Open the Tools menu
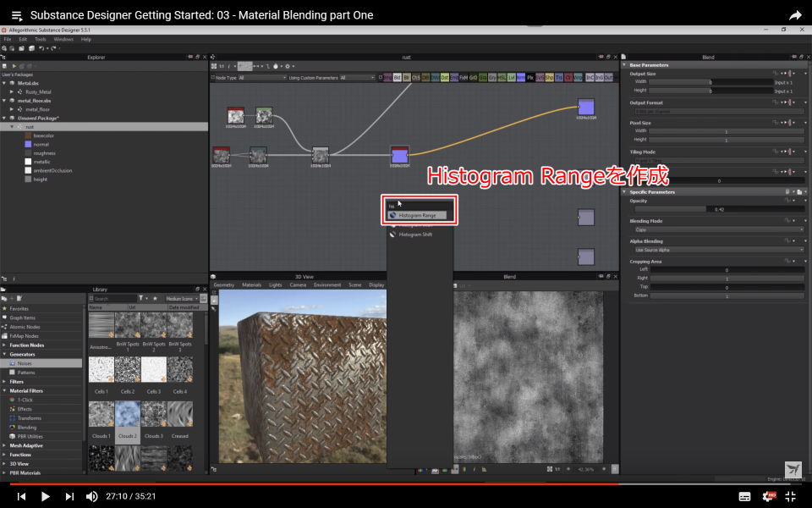Image resolution: width=812 pixels, height=508 pixels. (x=41, y=40)
